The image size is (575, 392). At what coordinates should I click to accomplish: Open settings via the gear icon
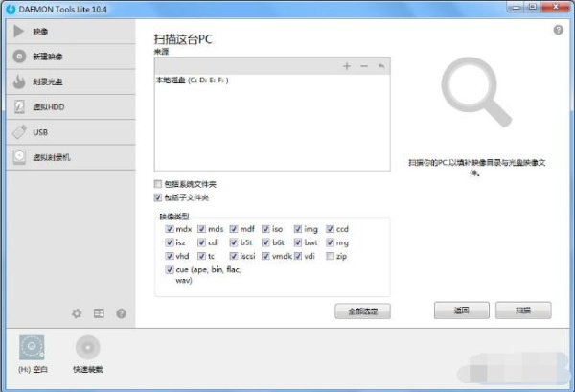[77, 313]
